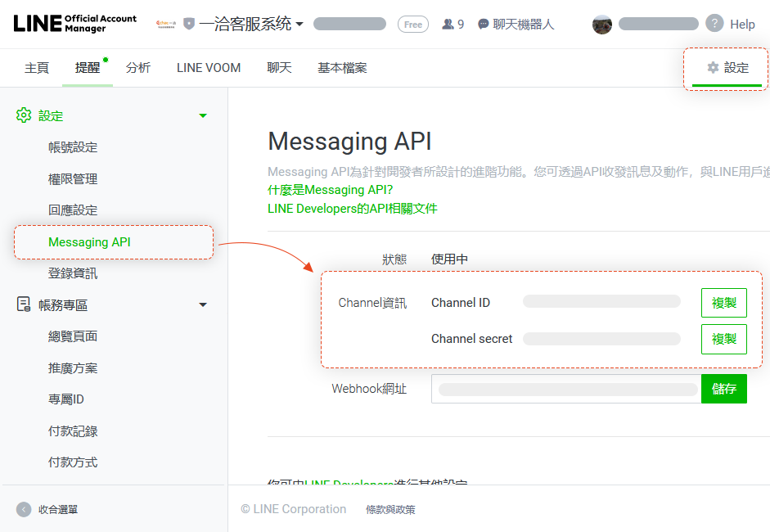Click the © LINE Corporation footer text
This screenshot has width=770, height=532.
pos(293,509)
